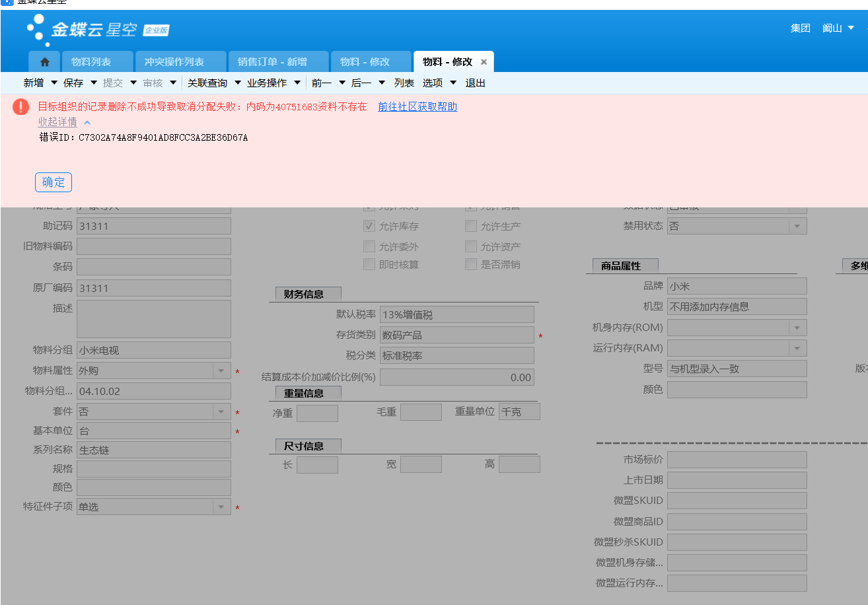Click the 品牌 field showing 小米
This screenshot has height=605, width=868.
(x=737, y=286)
